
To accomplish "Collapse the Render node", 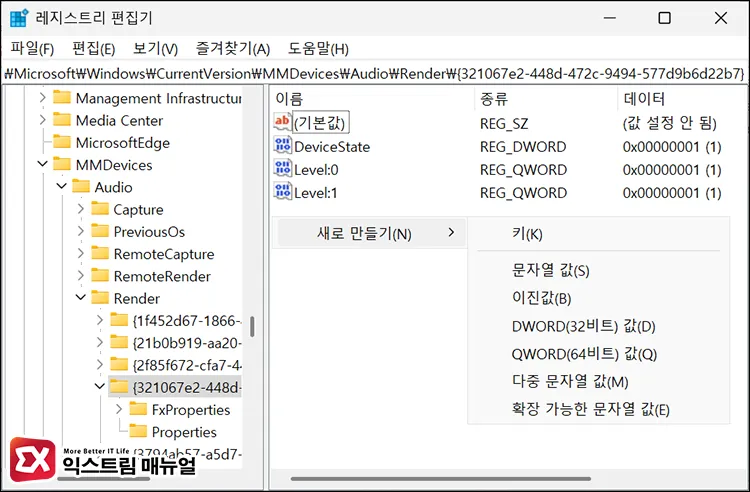I will tap(81, 298).
